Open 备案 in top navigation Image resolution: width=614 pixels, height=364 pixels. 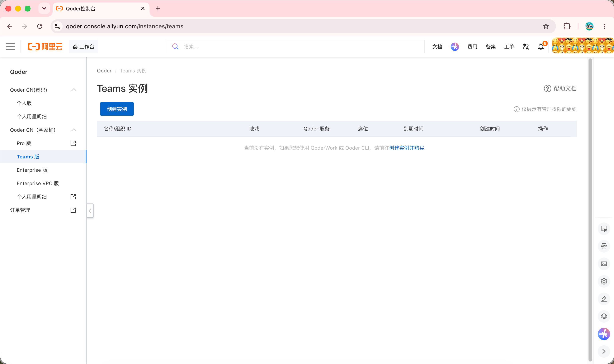(x=491, y=47)
